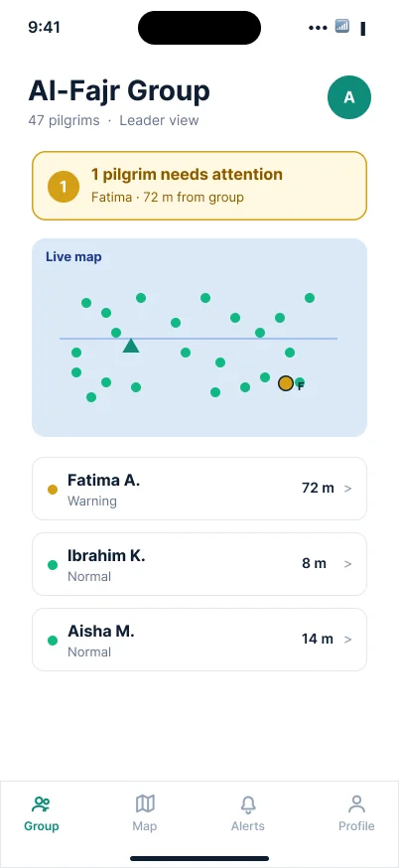Switch to the Profile tab label
This screenshot has height=868, width=399.
tap(356, 826)
